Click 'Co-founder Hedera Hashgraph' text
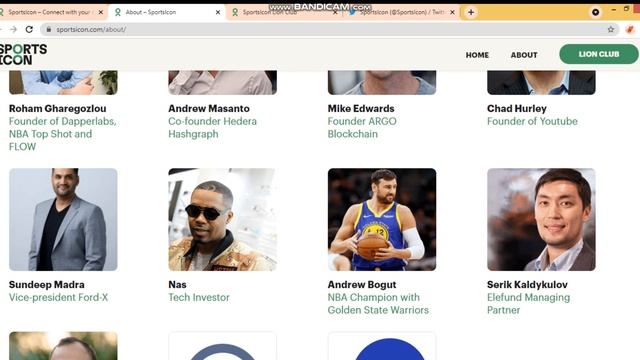 [213, 128]
